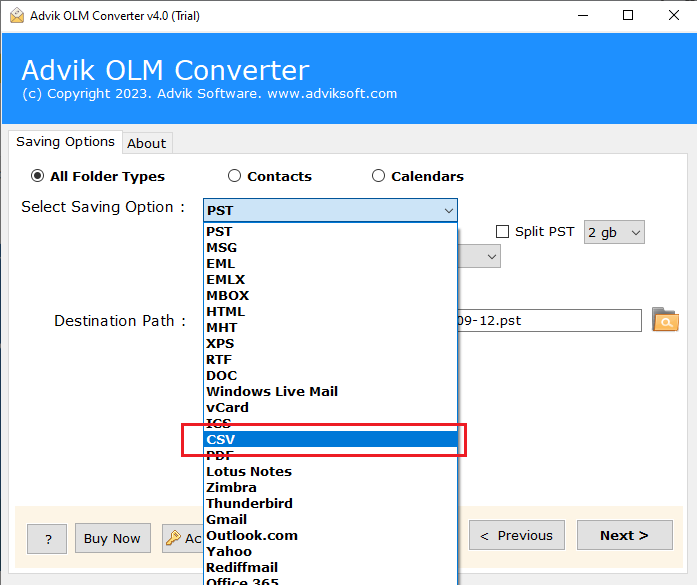Open the About tab
This screenshot has height=585, width=697.
(x=147, y=144)
